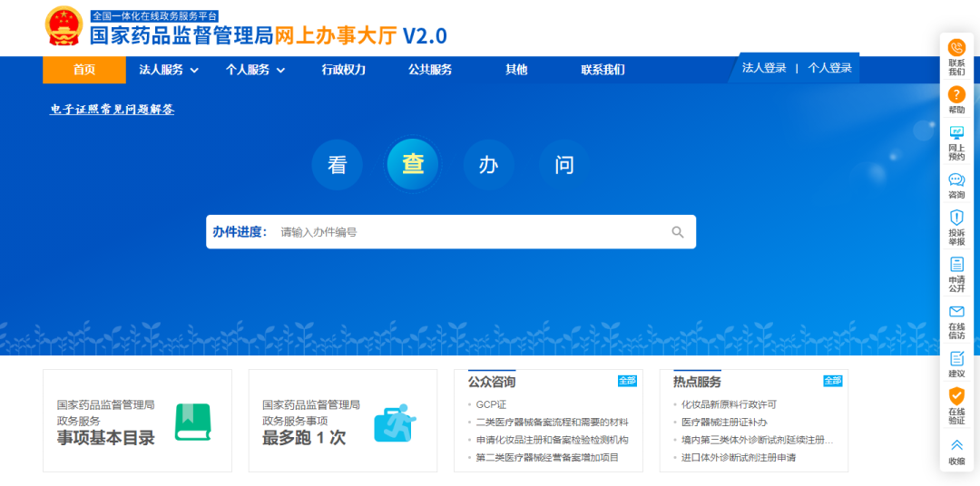Open the 在线验证 checkmark shield icon
This screenshot has height=486, width=980.
tap(956, 396)
